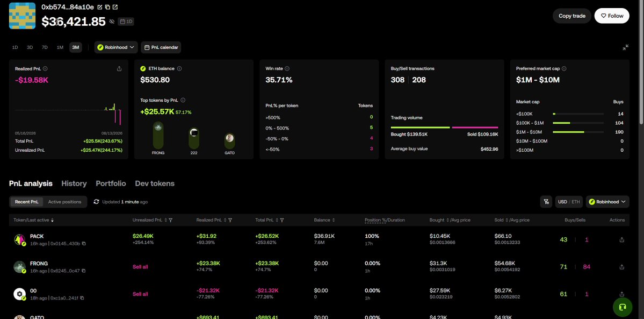Screen dimensions: 644x319
Task: Open wallet in explorer via external link icon
Action: pos(115,7)
